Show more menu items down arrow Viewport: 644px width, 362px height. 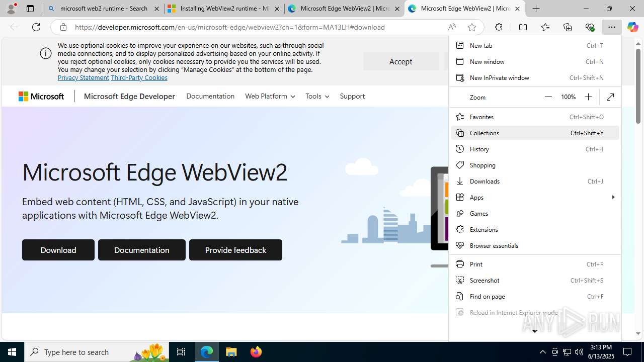click(535, 331)
